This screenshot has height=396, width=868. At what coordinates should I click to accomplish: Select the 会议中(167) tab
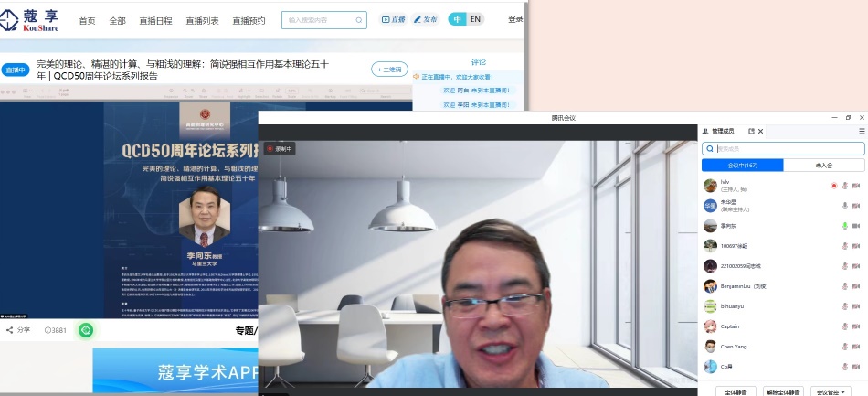coord(742,166)
